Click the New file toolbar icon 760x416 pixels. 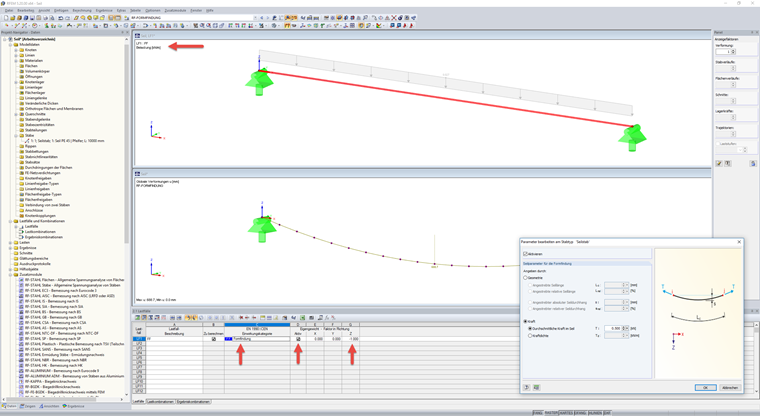point(6,18)
